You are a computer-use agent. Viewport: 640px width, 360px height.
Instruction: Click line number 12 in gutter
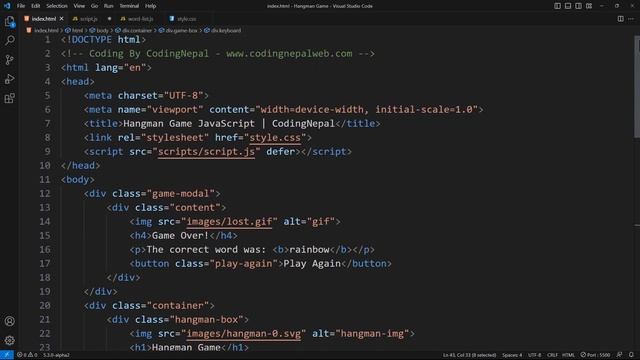coord(45,193)
